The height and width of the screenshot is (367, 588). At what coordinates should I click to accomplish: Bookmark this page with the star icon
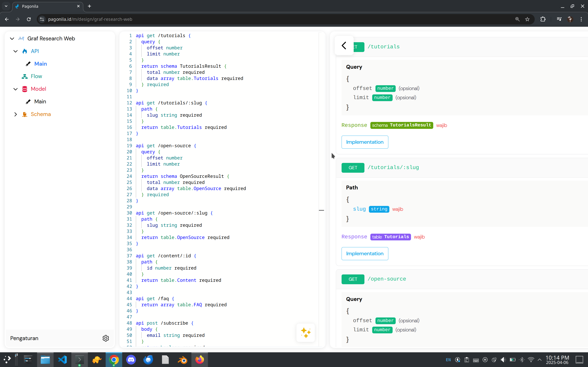(527, 19)
